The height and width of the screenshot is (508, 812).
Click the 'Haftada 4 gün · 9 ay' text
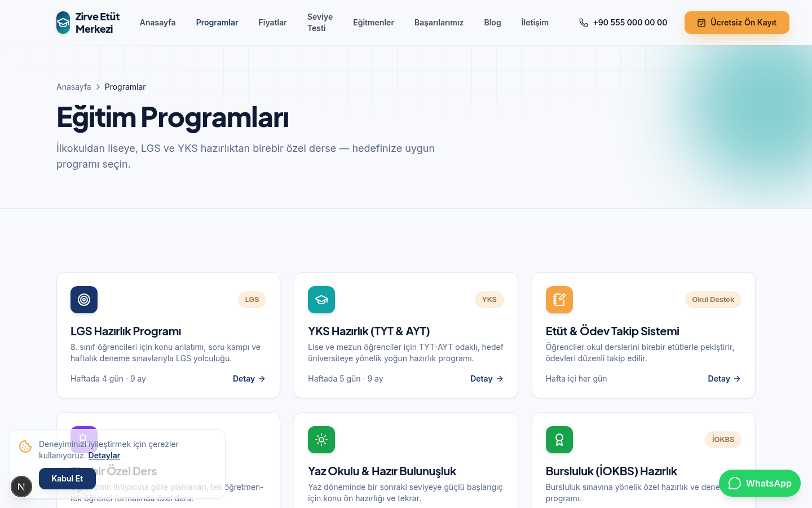click(x=108, y=379)
